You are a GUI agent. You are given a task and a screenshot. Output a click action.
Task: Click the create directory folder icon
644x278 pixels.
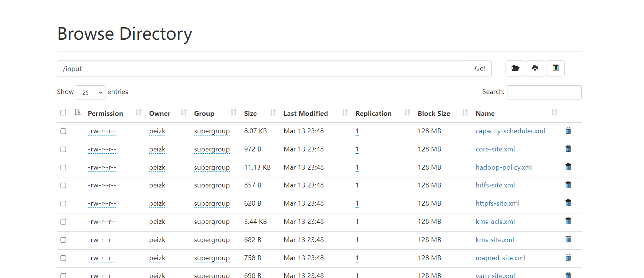[515, 68]
